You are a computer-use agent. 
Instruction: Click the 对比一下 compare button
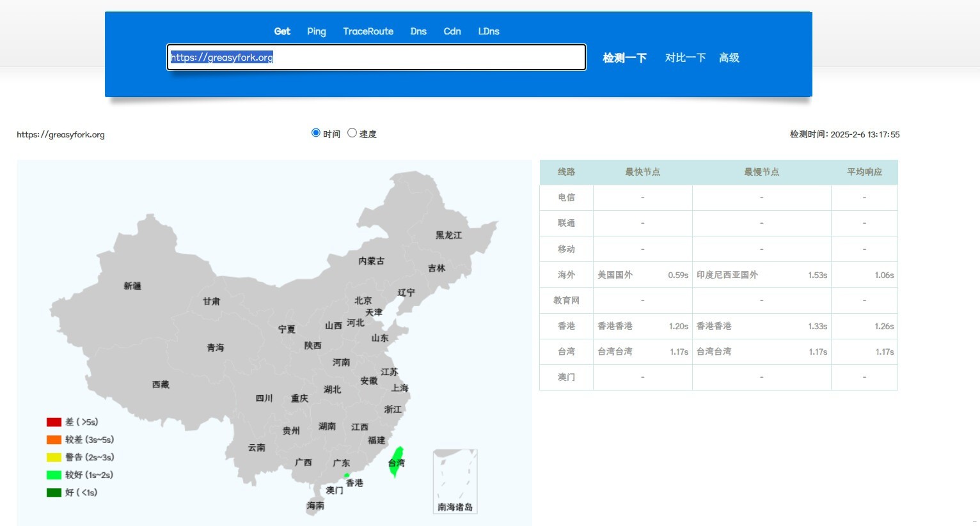pyautogui.click(x=685, y=58)
